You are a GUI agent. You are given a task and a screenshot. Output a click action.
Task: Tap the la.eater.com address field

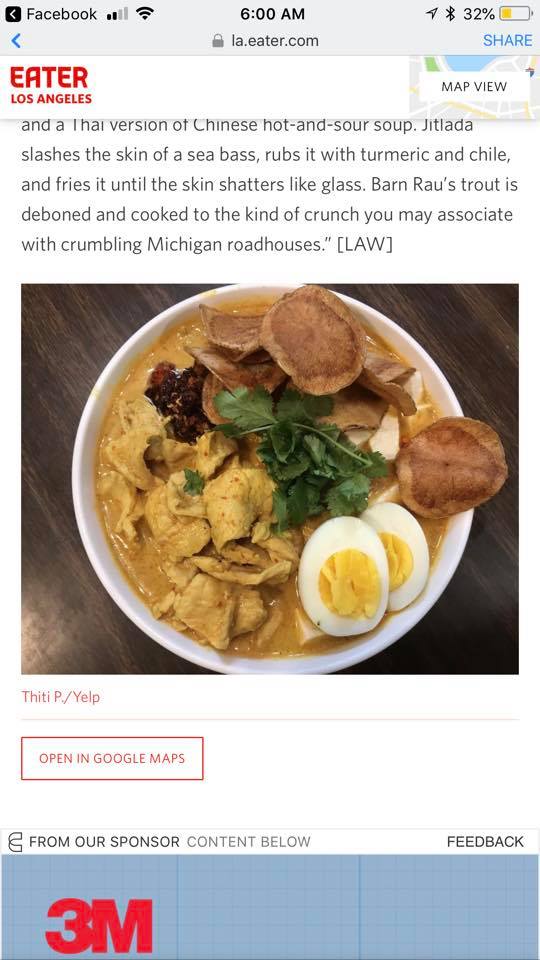click(x=265, y=41)
